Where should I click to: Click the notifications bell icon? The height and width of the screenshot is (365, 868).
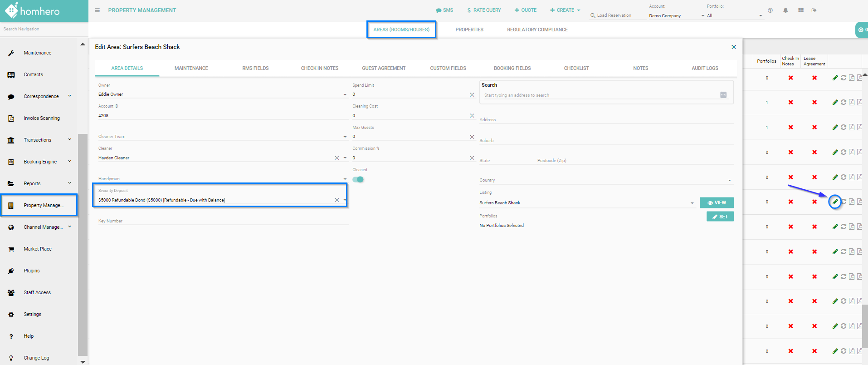click(x=785, y=10)
